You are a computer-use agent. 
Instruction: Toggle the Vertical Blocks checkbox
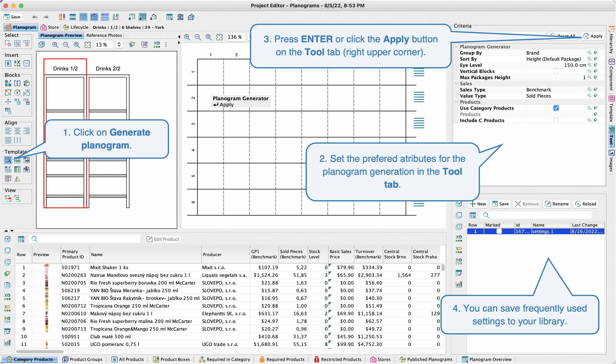tap(556, 71)
